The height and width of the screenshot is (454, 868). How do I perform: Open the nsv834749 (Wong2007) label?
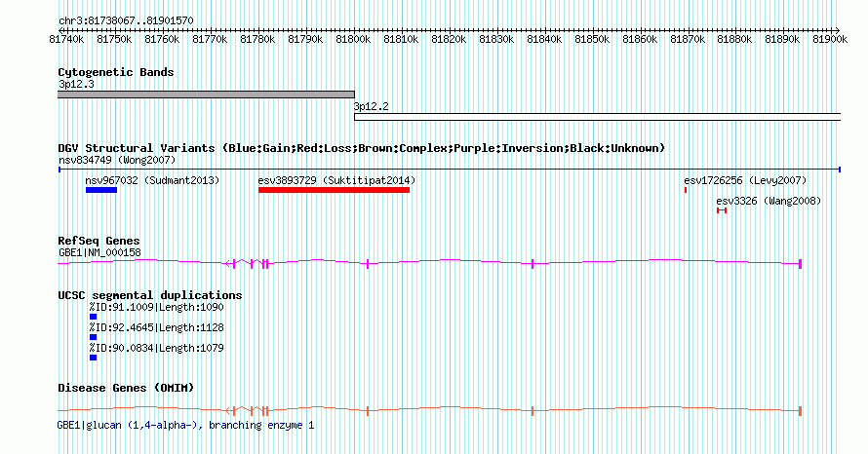tap(117, 161)
